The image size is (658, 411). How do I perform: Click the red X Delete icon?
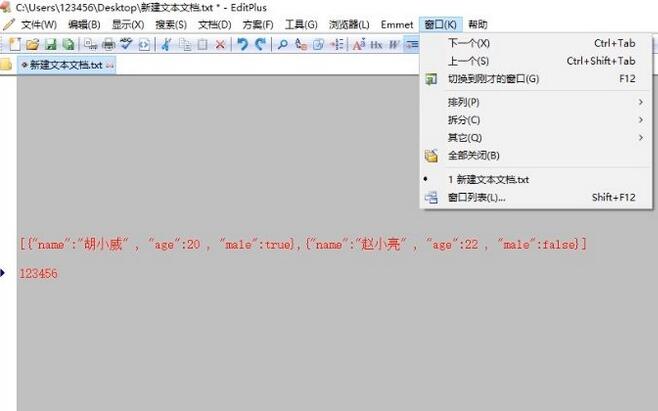(x=220, y=44)
